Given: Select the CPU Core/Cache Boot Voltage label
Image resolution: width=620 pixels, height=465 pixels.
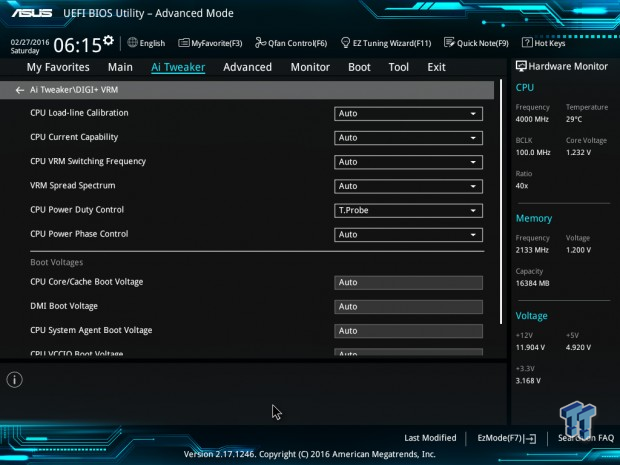Looking at the screenshot, I should tap(87, 282).
